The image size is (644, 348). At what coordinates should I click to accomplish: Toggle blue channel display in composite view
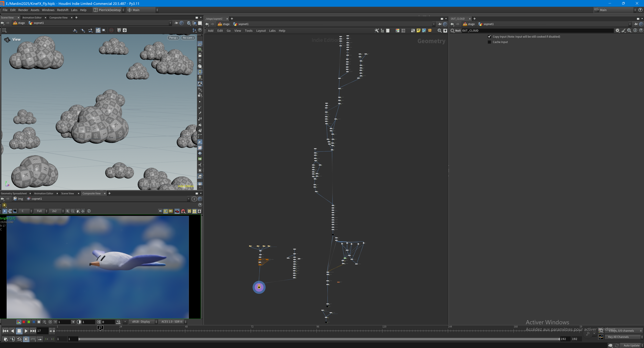tap(34, 322)
